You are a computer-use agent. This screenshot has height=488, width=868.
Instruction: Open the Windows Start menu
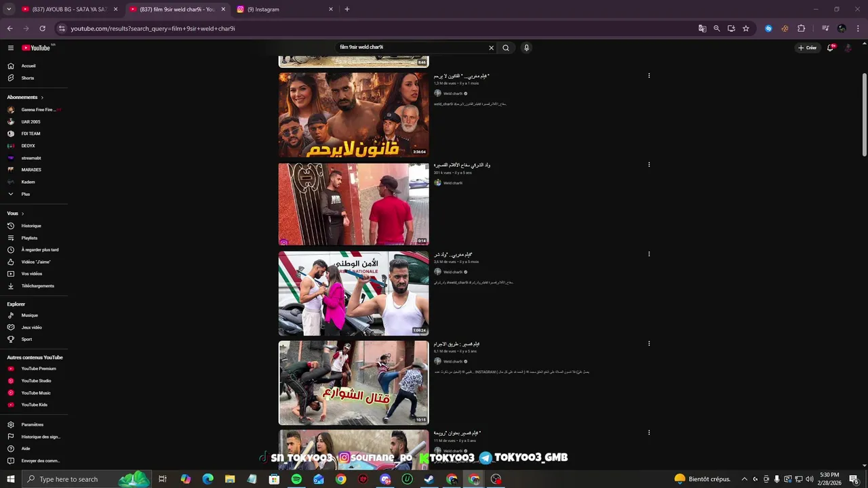[x=11, y=479]
